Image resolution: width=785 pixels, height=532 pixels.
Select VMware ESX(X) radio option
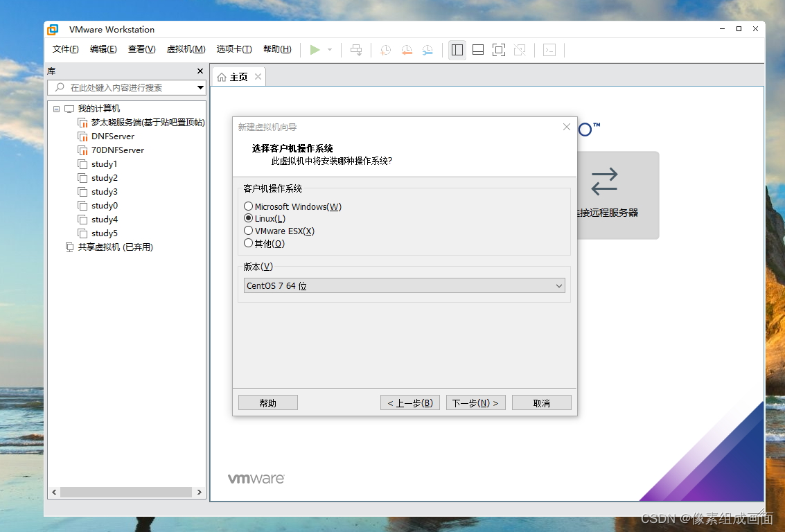pos(248,231)
